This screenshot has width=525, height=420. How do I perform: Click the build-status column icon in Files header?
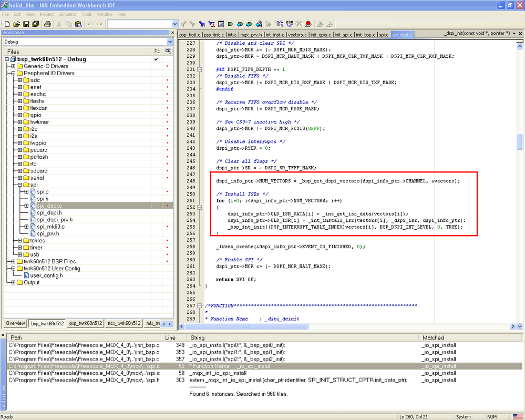pyautogui.click(x=168, y=51)
